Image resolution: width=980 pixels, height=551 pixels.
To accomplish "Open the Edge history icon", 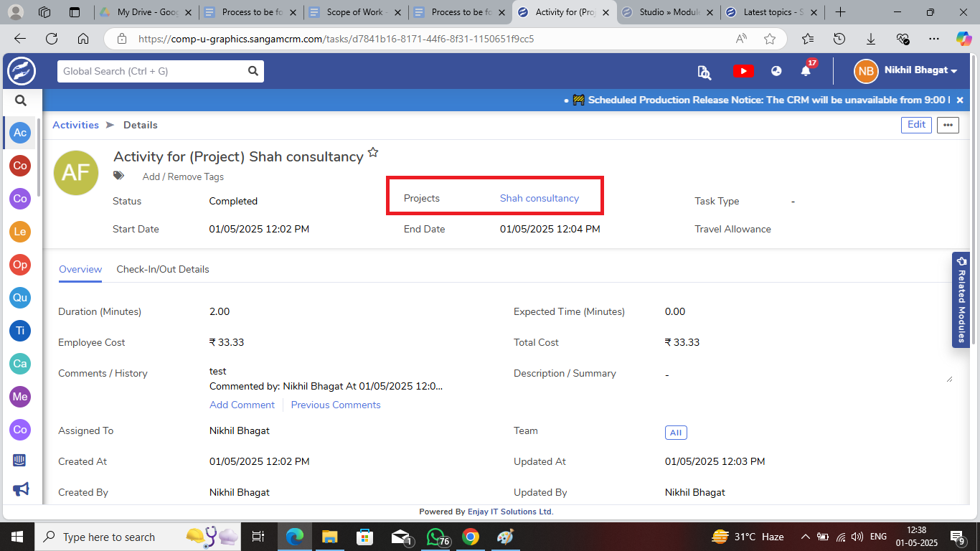I will coord(839,39).
